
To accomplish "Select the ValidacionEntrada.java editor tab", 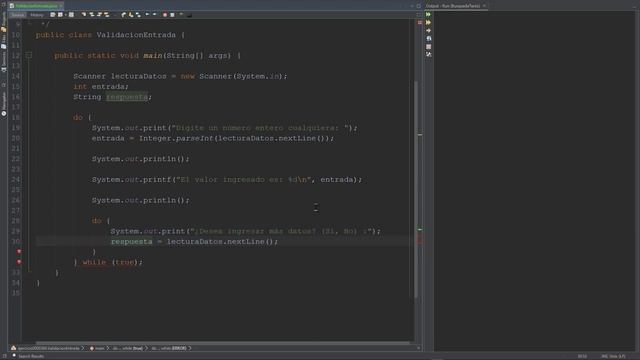I will click(x=36, y=6).
